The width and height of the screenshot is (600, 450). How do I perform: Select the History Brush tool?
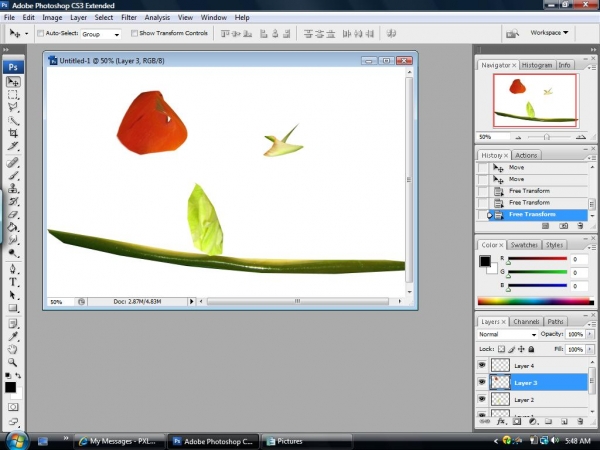coord(13,201)
